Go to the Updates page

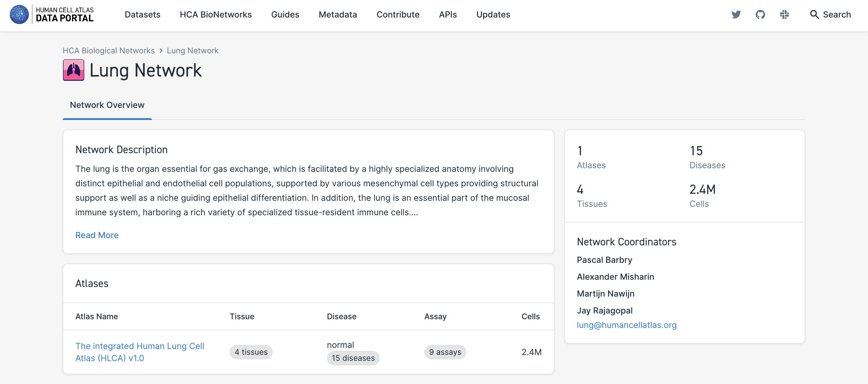tap(493, 14)
